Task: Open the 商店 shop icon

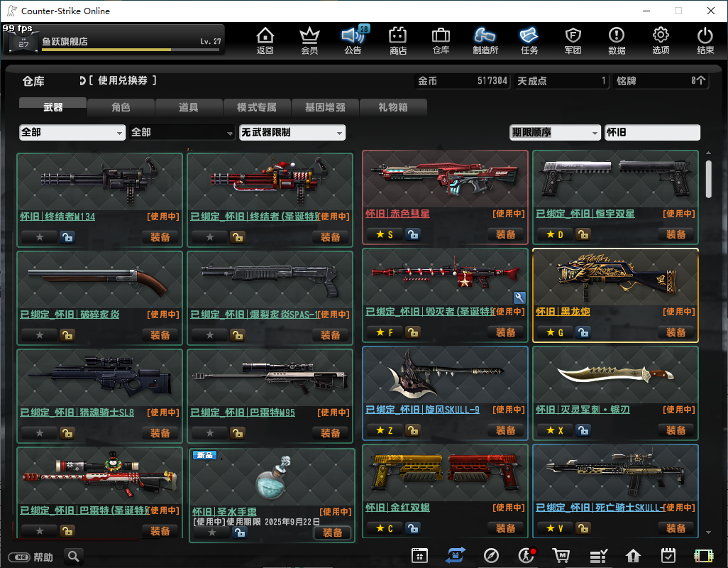Action: click(398, 40)
